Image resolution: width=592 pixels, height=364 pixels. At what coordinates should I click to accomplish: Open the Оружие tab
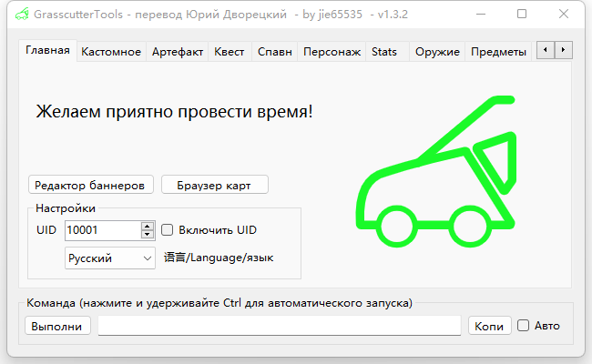coord(436,52)
